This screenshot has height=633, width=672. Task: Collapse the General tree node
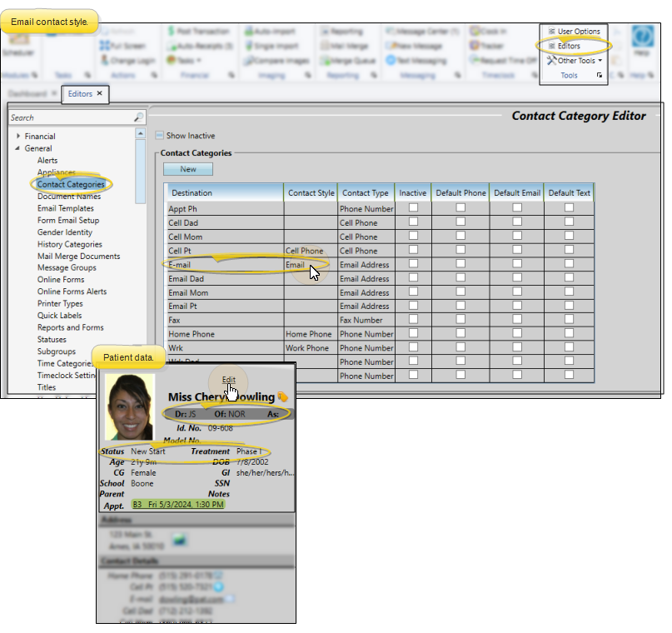[x=18, y=148]
